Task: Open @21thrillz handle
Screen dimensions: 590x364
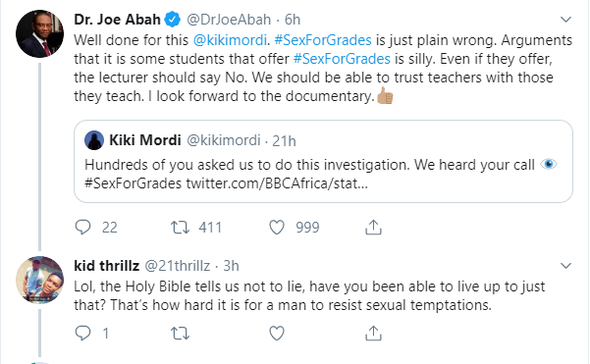Action: point(178,266)
